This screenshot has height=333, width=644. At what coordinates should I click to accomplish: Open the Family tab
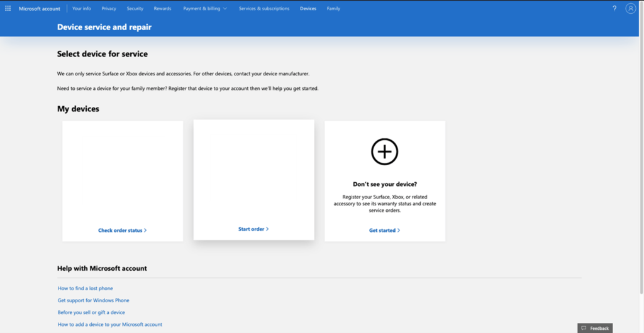point(333,9)
